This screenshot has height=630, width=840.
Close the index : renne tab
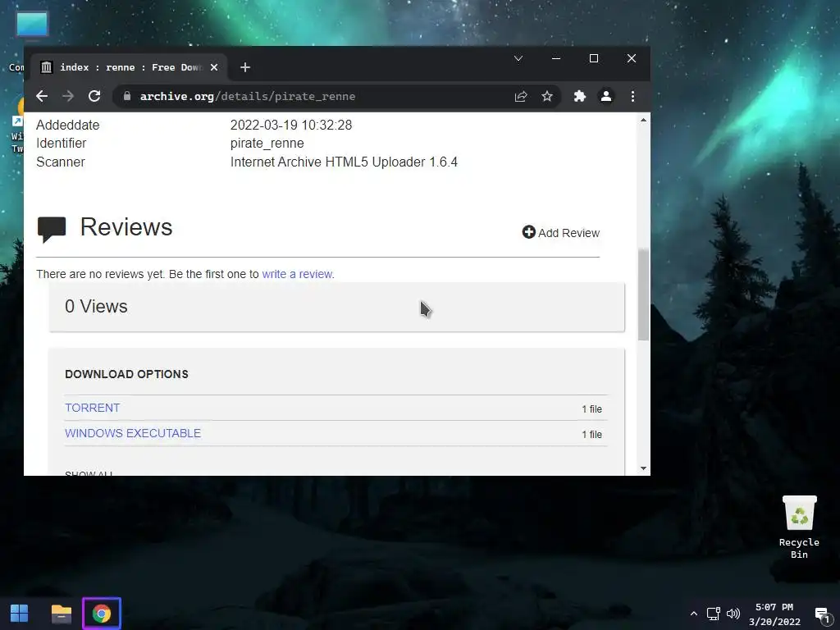tap(214, 67)
